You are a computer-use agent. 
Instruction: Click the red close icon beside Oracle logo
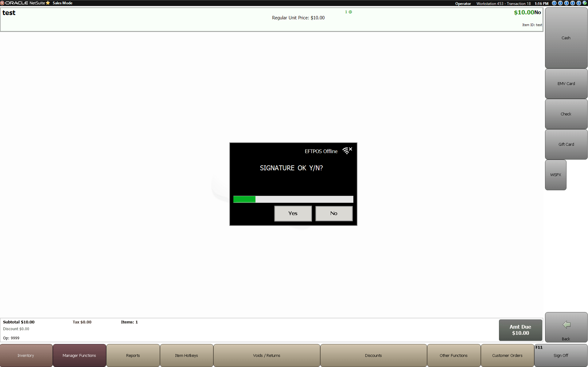2,3
